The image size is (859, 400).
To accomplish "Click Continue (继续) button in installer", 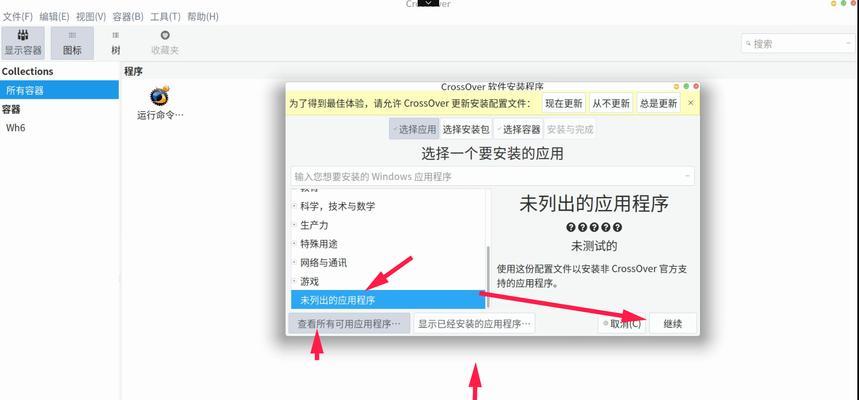I will click(x=673, y=324).
